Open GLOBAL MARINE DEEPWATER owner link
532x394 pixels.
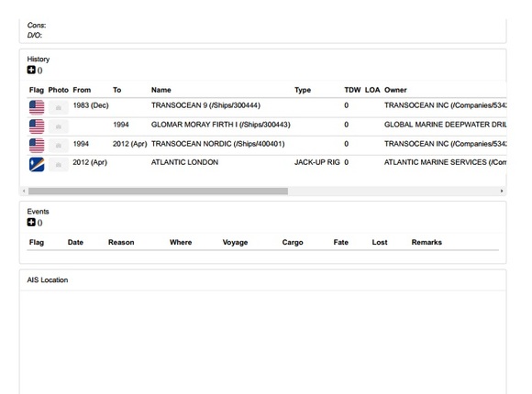coord(445,125)
